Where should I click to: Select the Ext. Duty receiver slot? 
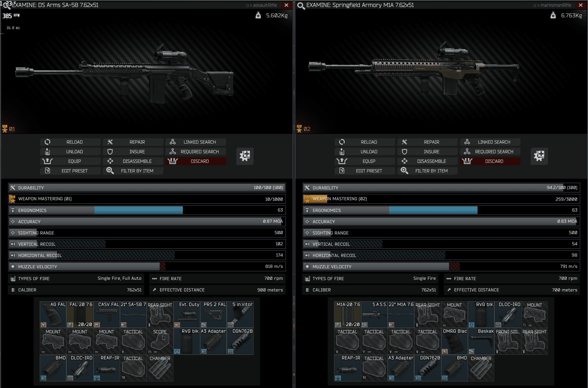click(187, 314)
